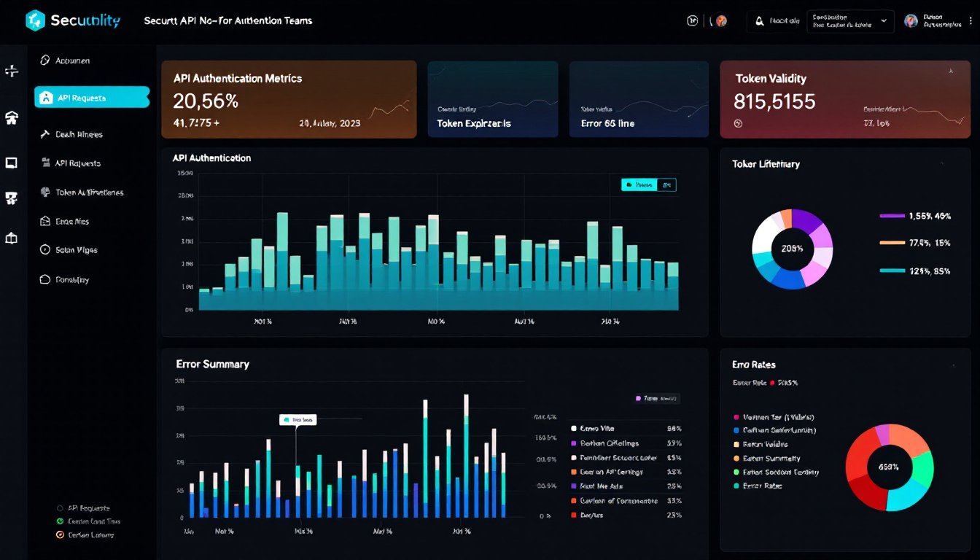This screenshot has width=980, height=560.
Task: Open the pink-dot filter pill in Error Summary
Action: (x=657, y=399)
